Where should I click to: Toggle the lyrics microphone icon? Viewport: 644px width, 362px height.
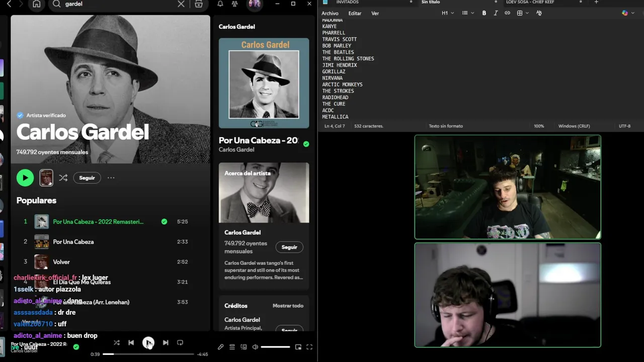coord(220,347)
